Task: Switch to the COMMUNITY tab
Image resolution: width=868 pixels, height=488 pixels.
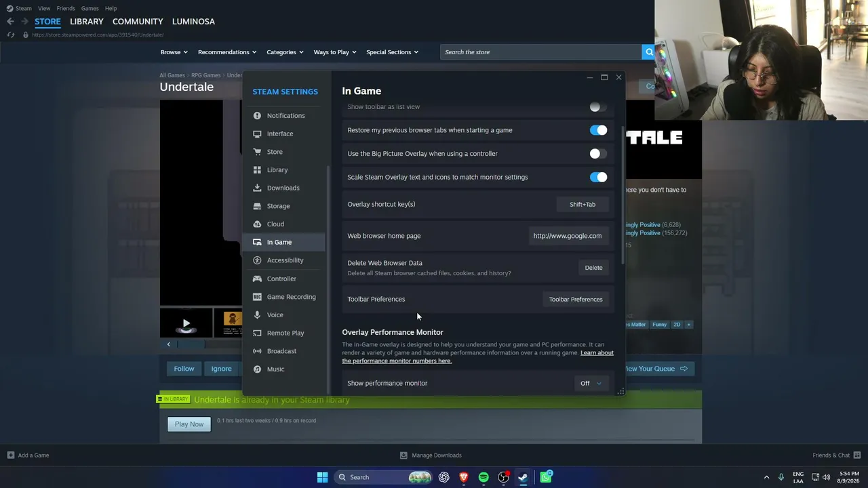Action: (138, 22)
